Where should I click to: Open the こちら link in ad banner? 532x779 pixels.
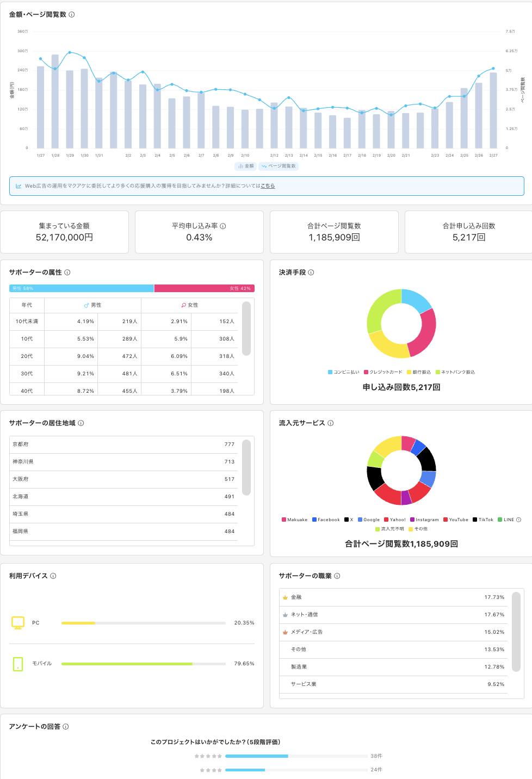tap(268, 186)
